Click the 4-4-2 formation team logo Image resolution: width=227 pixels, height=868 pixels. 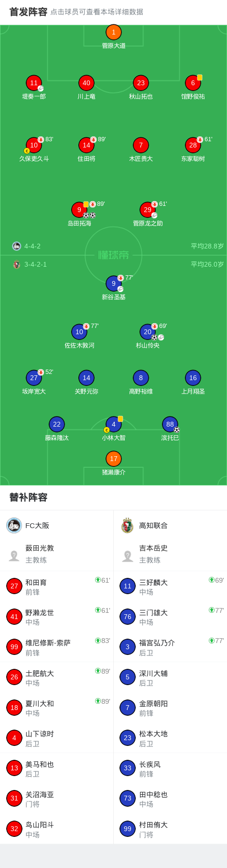(17, 246)
